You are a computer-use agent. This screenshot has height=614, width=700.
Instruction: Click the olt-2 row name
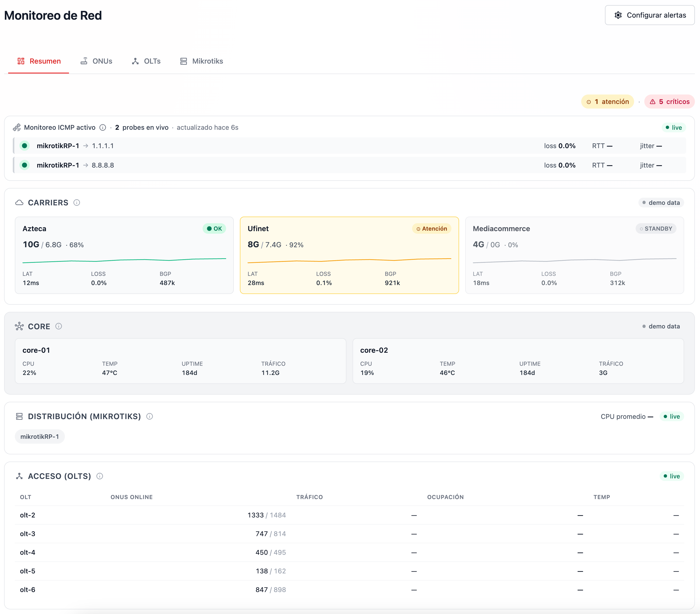coord(27,515)
